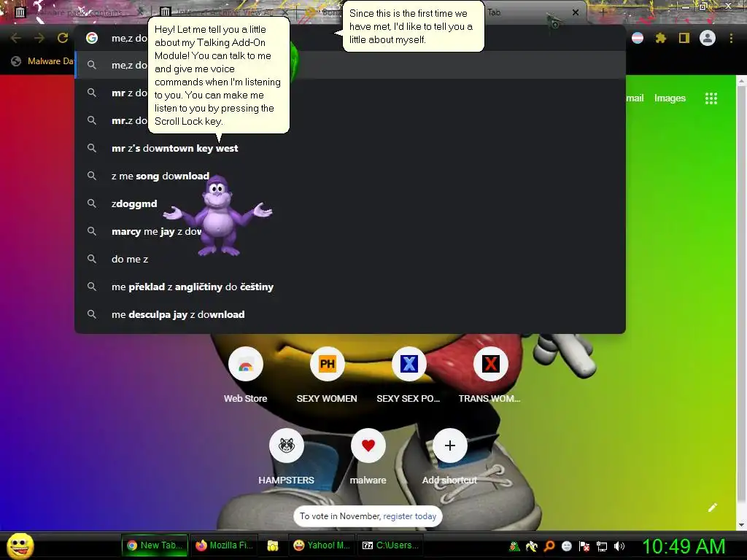Open the Web Store shortcut icon

tap(246, 365)
